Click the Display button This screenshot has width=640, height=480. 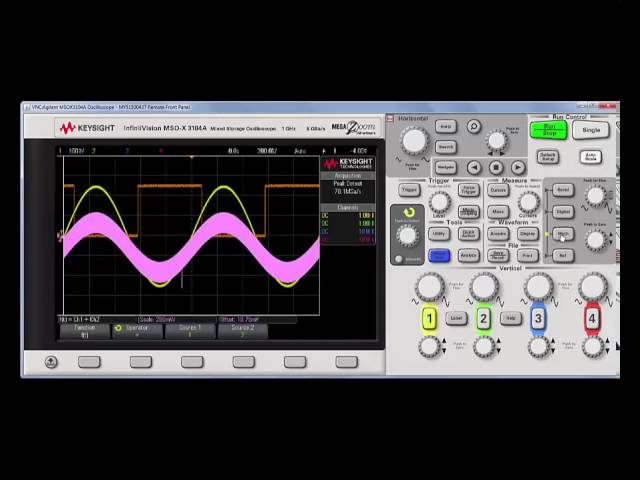pyautogui.click(x=527, y=234)
